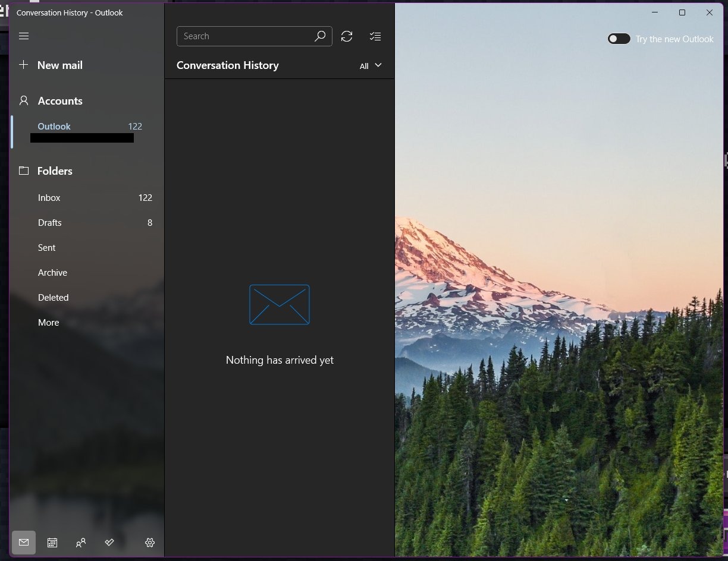Expand the More folders list
The width and height of the screenshot is (728, 561).
(49, 323)
